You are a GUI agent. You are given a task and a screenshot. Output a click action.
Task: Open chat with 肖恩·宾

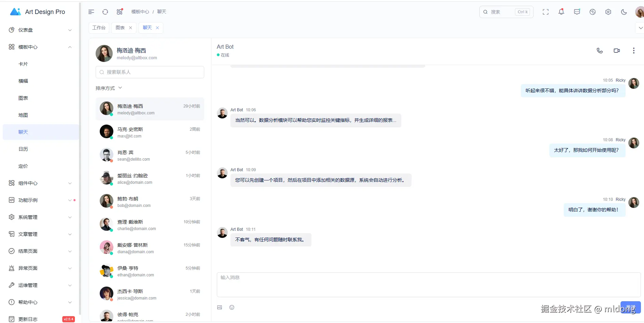pyautogui.click(x=150, y=155)
